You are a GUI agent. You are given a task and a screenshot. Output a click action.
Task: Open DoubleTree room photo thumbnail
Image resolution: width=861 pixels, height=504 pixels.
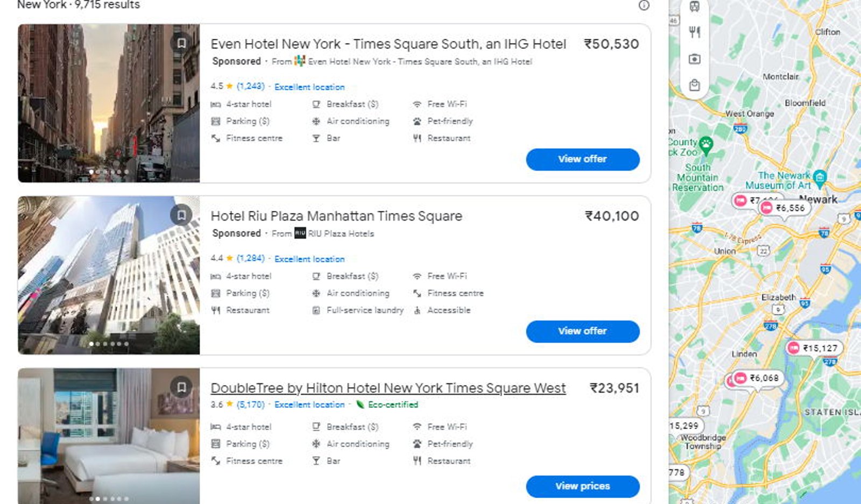pyautogui.click(x=109, y=436)
